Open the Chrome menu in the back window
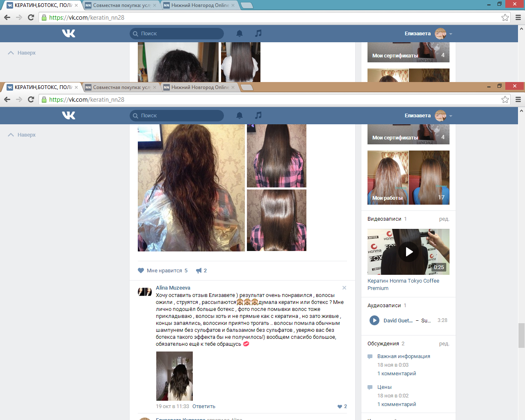The height and width of the screenshot is (420, 525). (518, 18)
